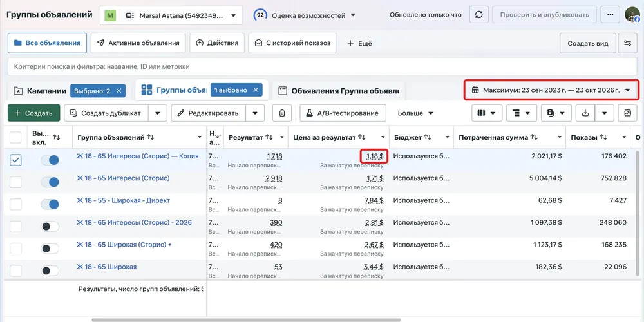Click the green M account badge

click(110, 15)
